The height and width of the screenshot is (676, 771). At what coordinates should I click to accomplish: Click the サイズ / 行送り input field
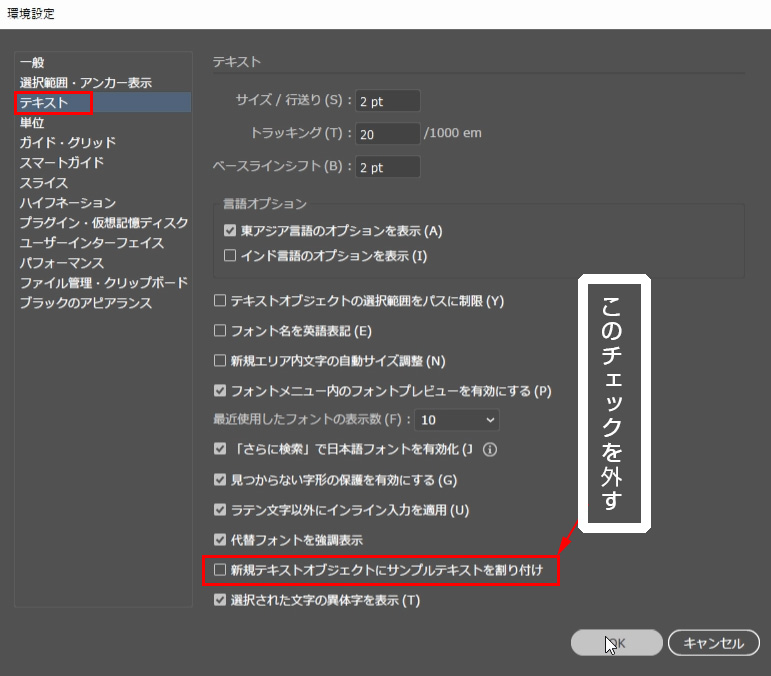click(x=388, y=101)
